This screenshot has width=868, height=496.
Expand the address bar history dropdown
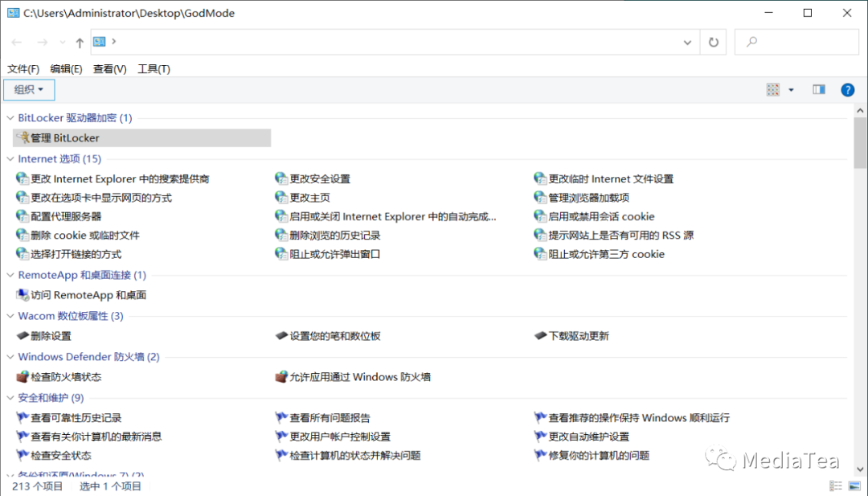pyautogui.click(x=687, y=42)
